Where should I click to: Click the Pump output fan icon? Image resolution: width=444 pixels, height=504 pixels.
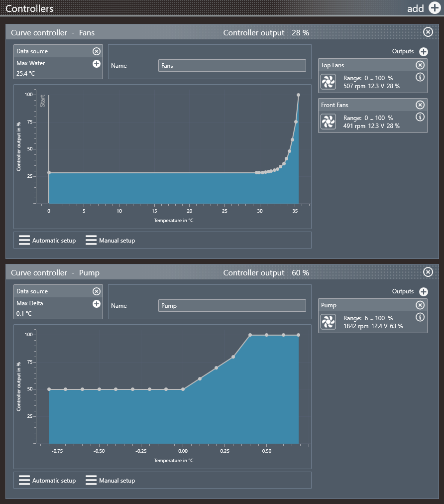[x=329, y=322]
